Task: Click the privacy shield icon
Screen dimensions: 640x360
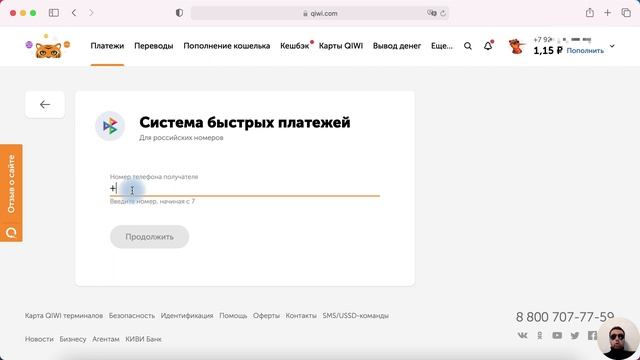Action: coord(179,13)
